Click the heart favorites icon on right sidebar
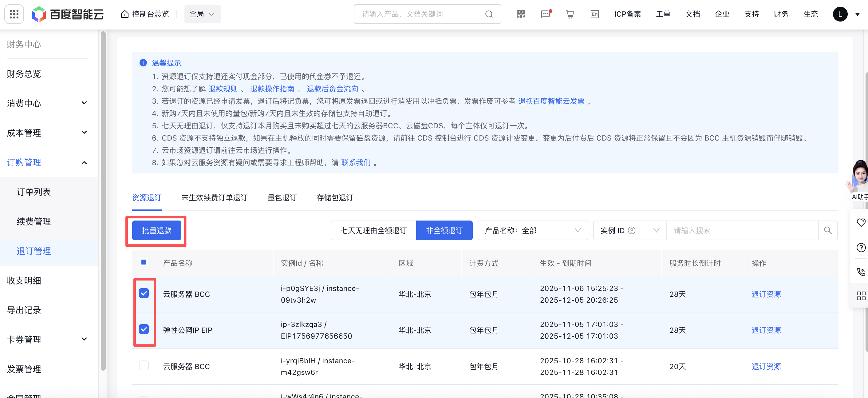 point(861,222)
